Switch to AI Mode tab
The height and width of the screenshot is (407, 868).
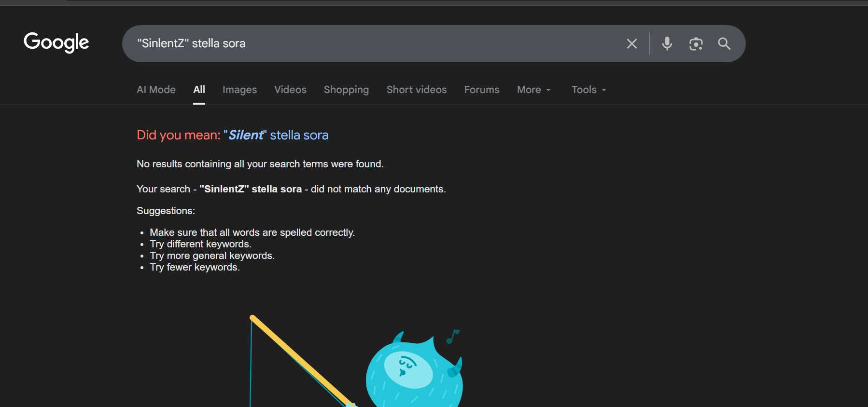click(x=156, y=90)
